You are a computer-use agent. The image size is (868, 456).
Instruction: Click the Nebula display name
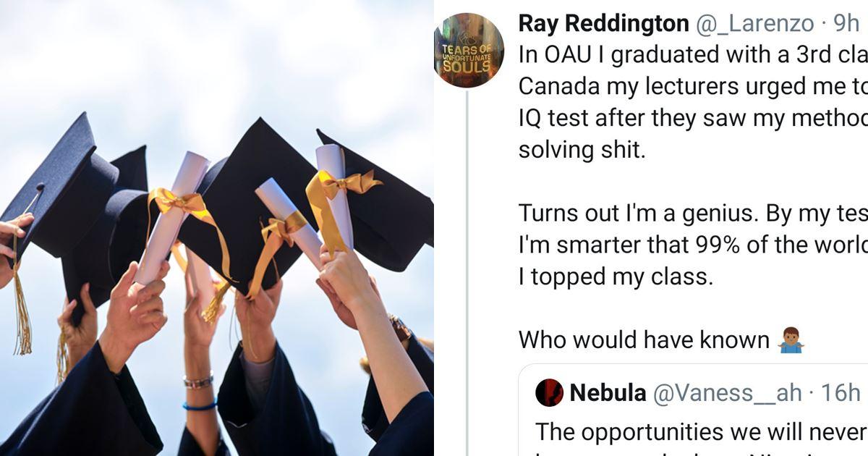[x=608, y=392]
